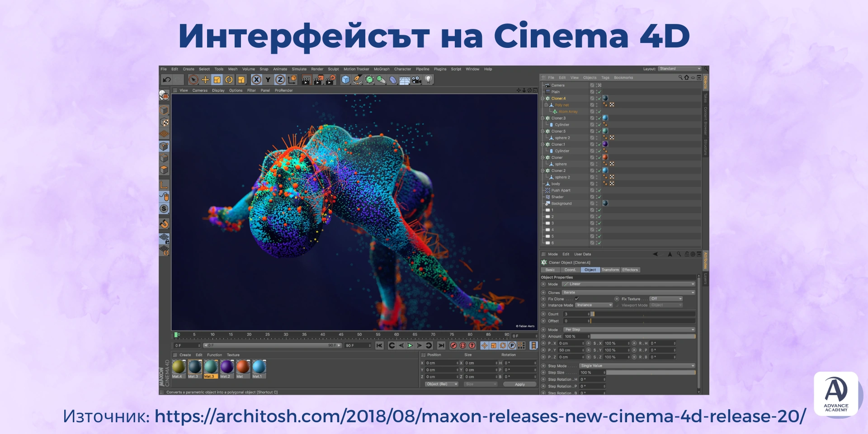Expand the Cloner.4 hierarchy in Object manager
This screenshot has height=434, width=868.
coord(542,99)
